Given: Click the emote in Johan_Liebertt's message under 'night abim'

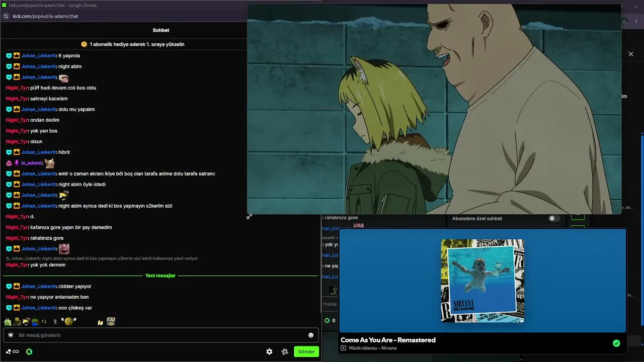Looking at the screenshot, I should pos(63,77).
